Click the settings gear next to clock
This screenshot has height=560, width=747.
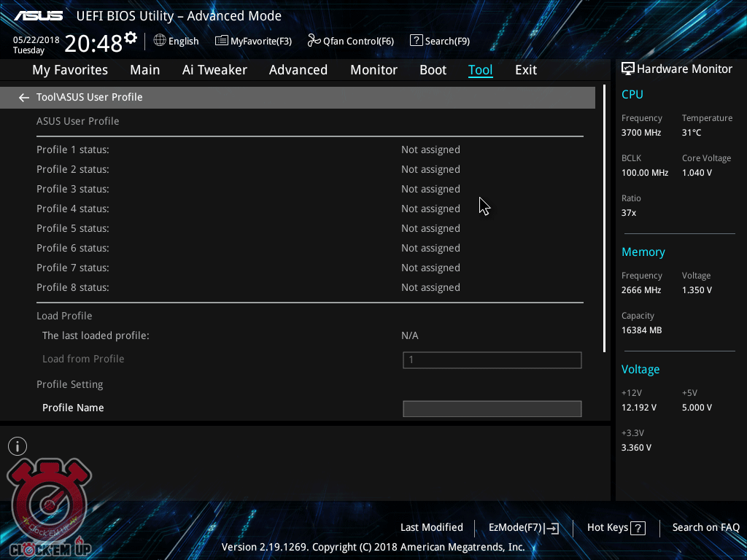click(131, 37)
